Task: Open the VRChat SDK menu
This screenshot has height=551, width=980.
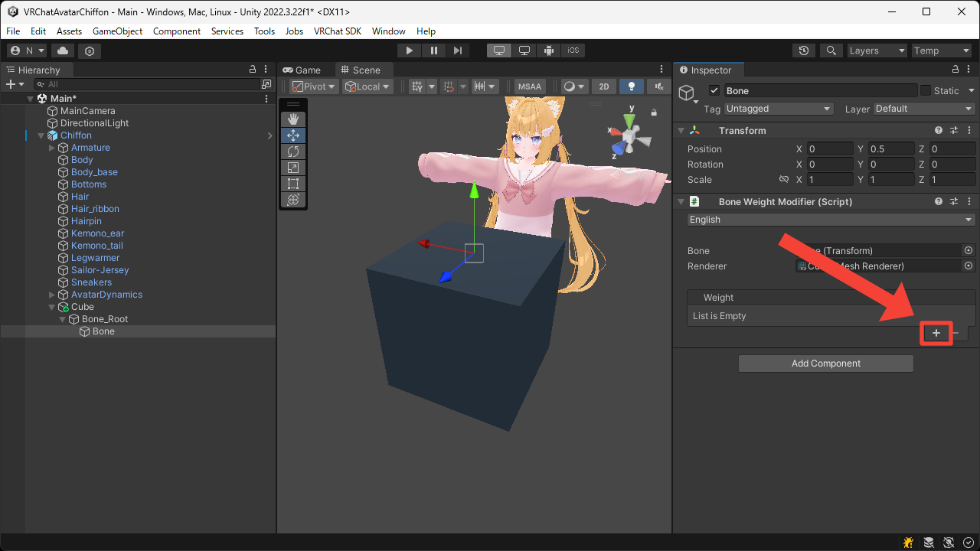Action: pyautogui.click(x=337, y=31)
